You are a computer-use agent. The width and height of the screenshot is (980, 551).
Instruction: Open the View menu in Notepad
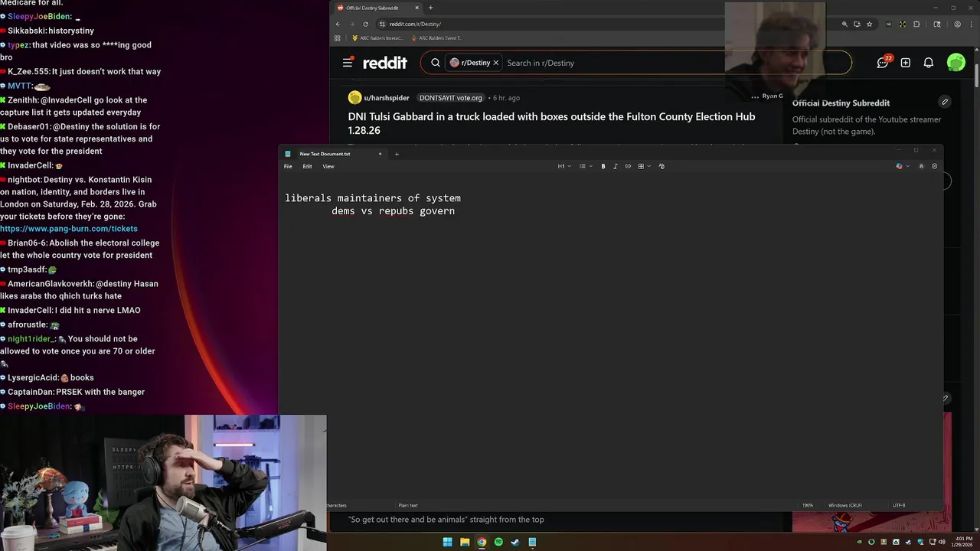(x=328, y=166)
